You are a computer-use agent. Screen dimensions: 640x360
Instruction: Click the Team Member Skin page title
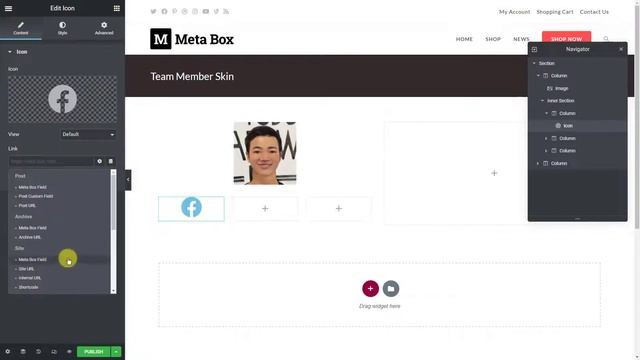pos(192,76)
